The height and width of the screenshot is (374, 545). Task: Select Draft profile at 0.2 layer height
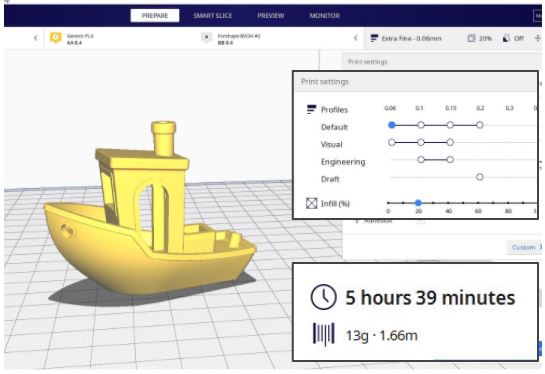pos(480,177)
